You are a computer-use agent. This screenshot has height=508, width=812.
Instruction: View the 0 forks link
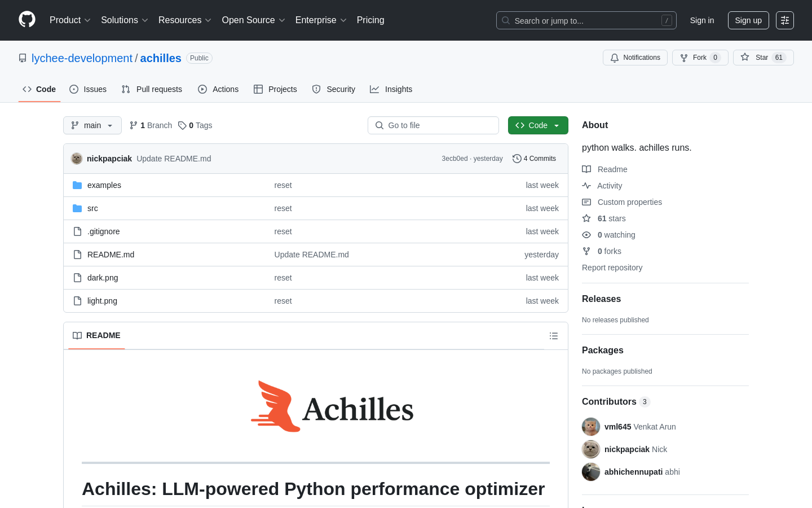(x=602, y=251)
